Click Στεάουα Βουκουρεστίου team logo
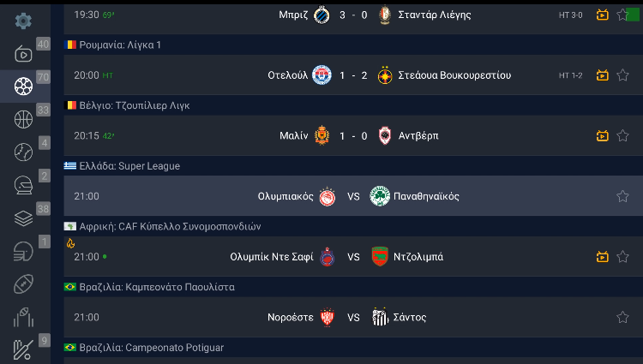The width and height of the screenshot is (643, 364). coord(385,75)
